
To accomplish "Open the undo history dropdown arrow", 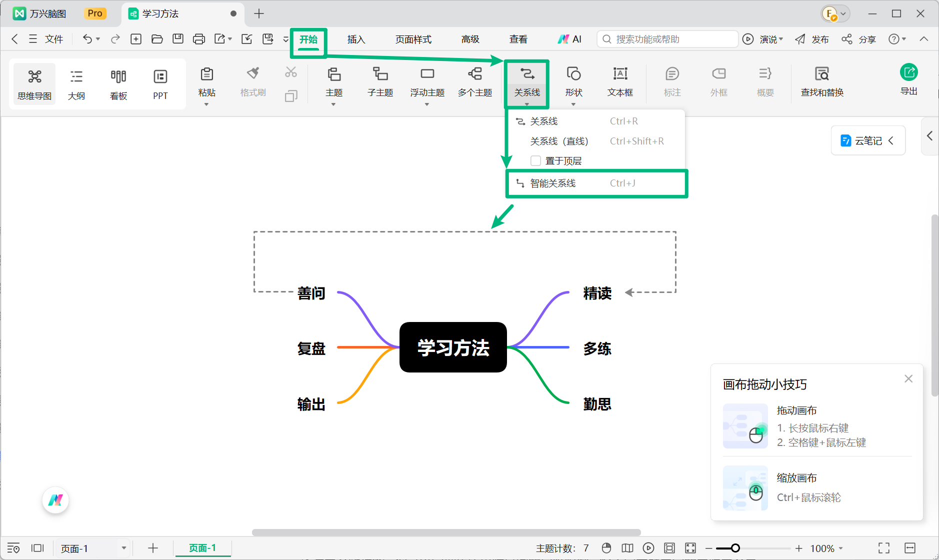I will [98, 39].
